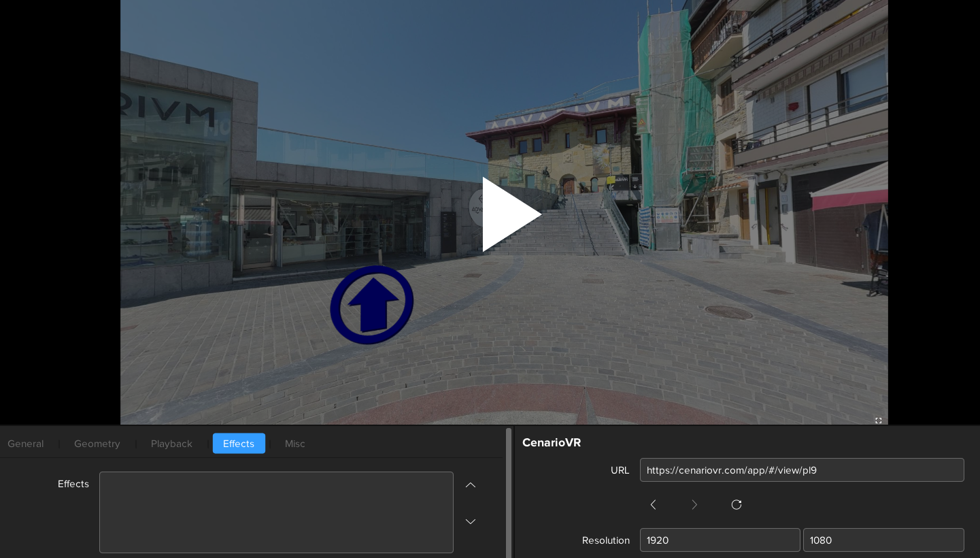The height and width of the screenshot is (558, 980).
Task: Open the Geometry tab
Action: (97, 444)
